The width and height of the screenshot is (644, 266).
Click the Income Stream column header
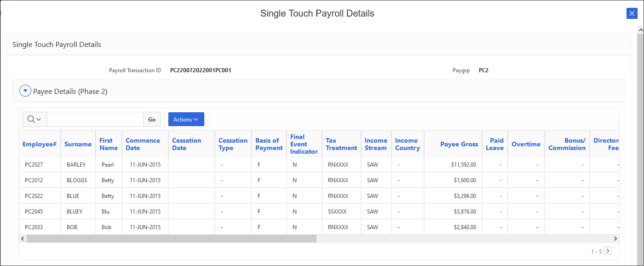[x=376, y=144]
